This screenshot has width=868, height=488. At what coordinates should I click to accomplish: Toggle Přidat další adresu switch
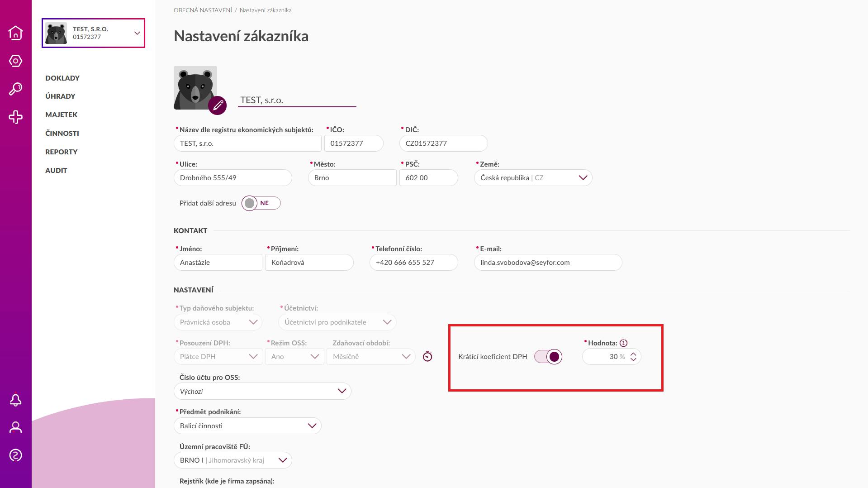(261, 203)
